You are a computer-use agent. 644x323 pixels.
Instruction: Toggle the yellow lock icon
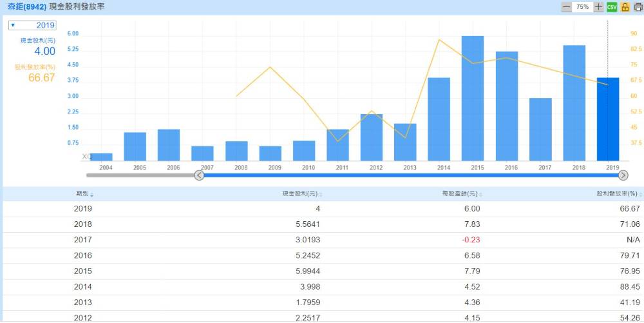[625, 7]
